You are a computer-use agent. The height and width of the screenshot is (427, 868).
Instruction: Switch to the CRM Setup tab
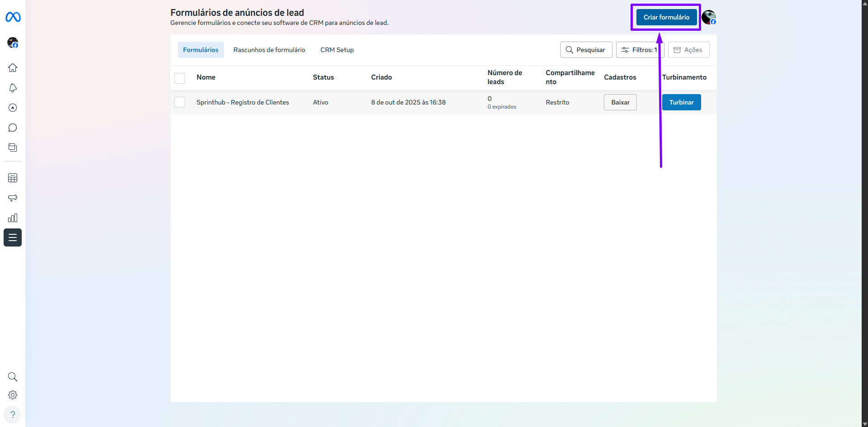pos(337,50)
